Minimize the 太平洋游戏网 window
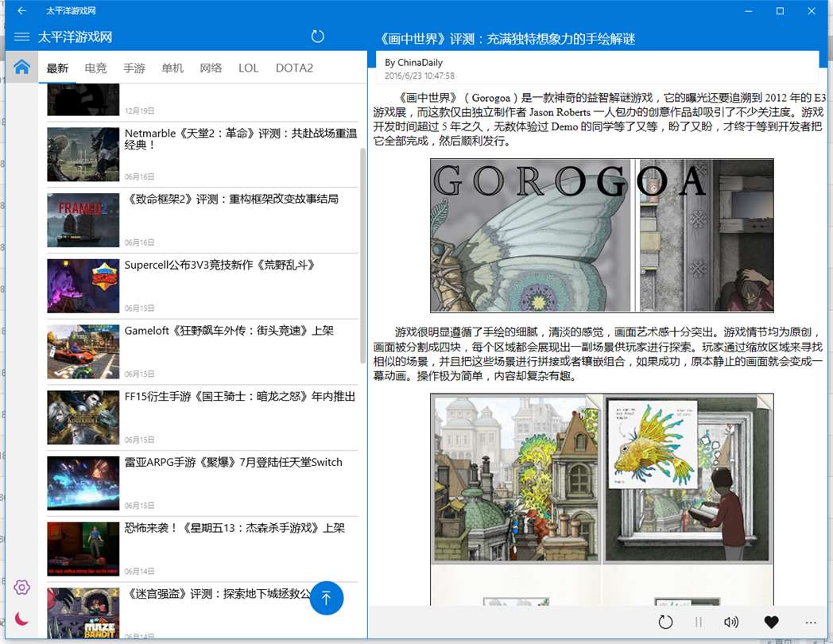Image resolution: width=833 pixels, height=644 pixels. click(749, 10)
